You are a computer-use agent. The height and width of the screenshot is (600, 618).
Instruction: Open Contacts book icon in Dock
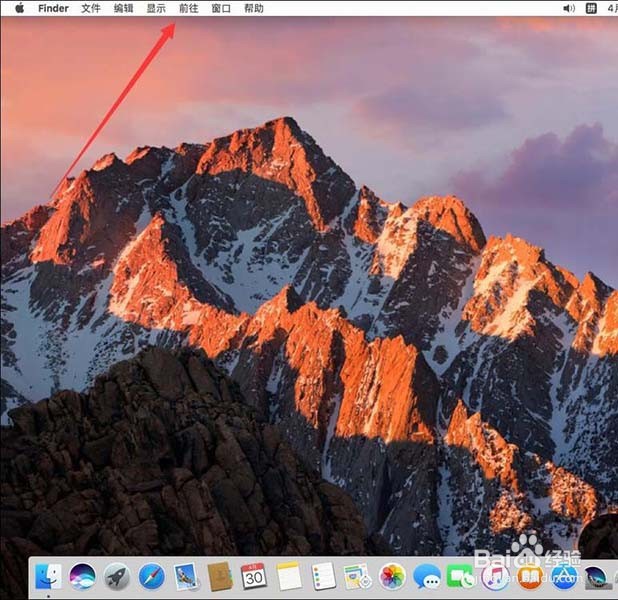tap(220, 576)
